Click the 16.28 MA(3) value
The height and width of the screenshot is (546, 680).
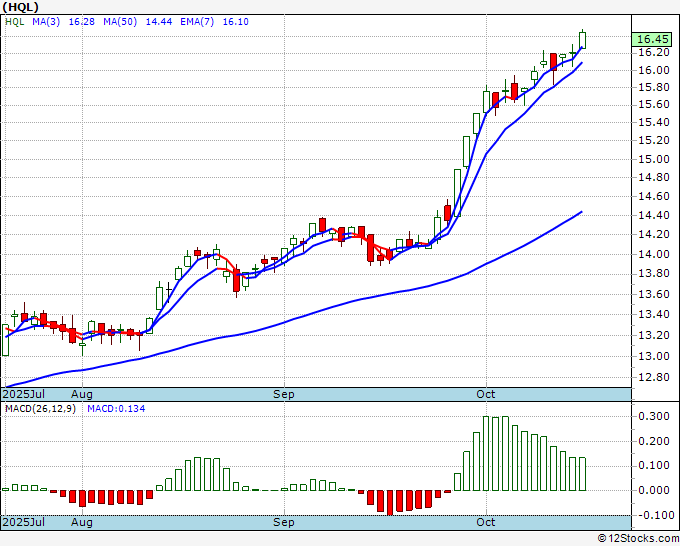(x=82, y=22)
